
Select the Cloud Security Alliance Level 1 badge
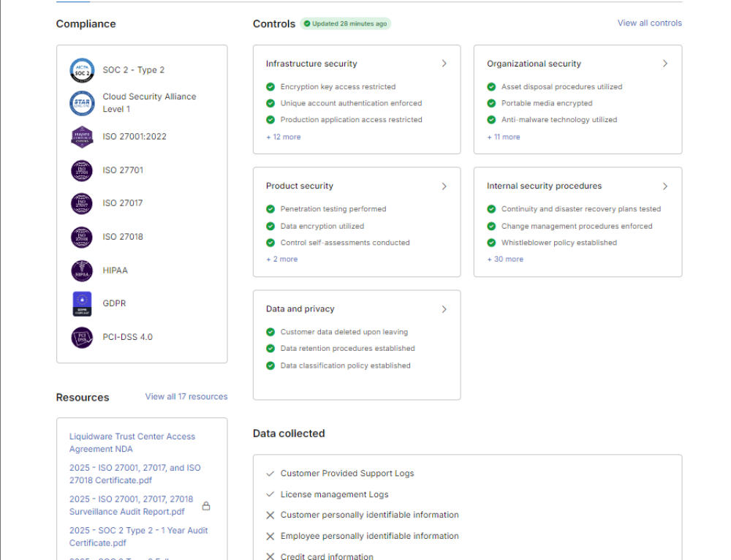tap(82, 103)
